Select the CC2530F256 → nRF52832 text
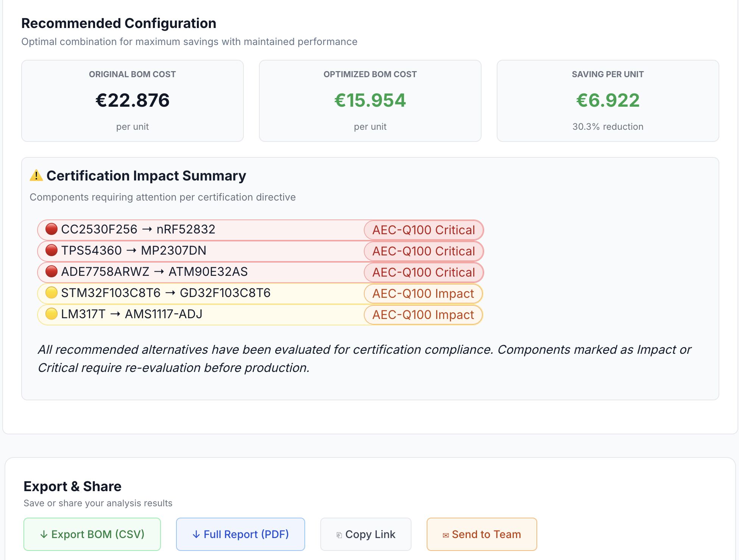 coord(138,229)
